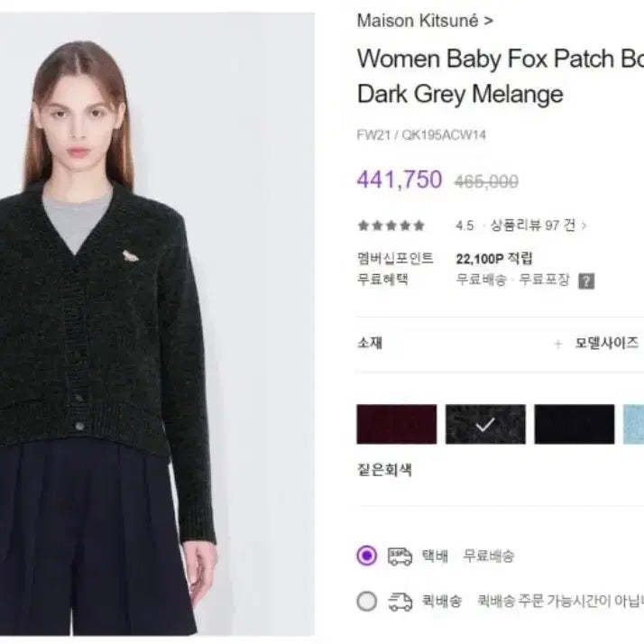Open the 상품리뷰 97 건 reviews
The image size is (644, 644).
(x=533, y=225)
